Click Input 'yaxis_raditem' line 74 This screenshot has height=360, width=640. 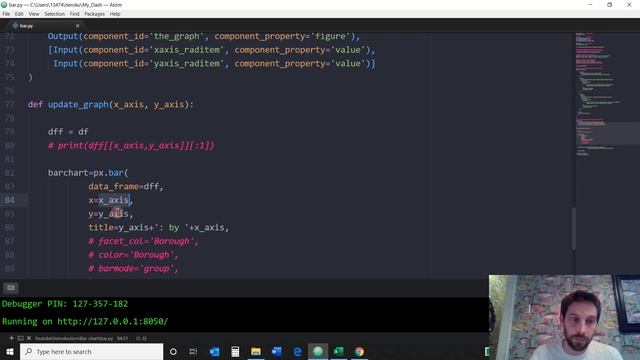(214, 64)
